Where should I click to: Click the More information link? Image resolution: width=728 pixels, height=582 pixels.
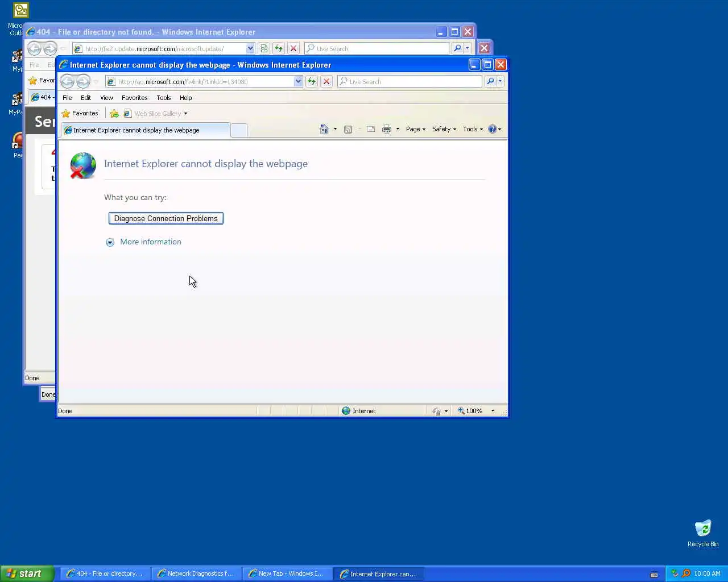click(x=151, y=242)
